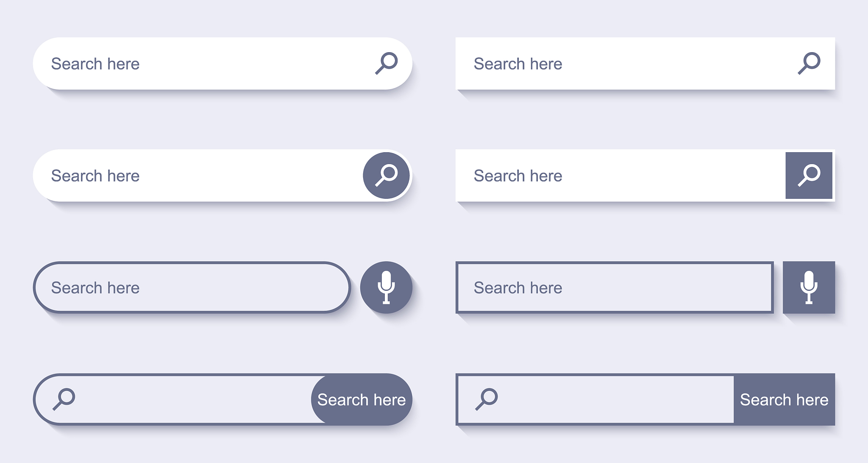This screenshot has width=868, height=463.
Task: Click magnifier icon in top-right rectangular white search bar
Action: 809,63
